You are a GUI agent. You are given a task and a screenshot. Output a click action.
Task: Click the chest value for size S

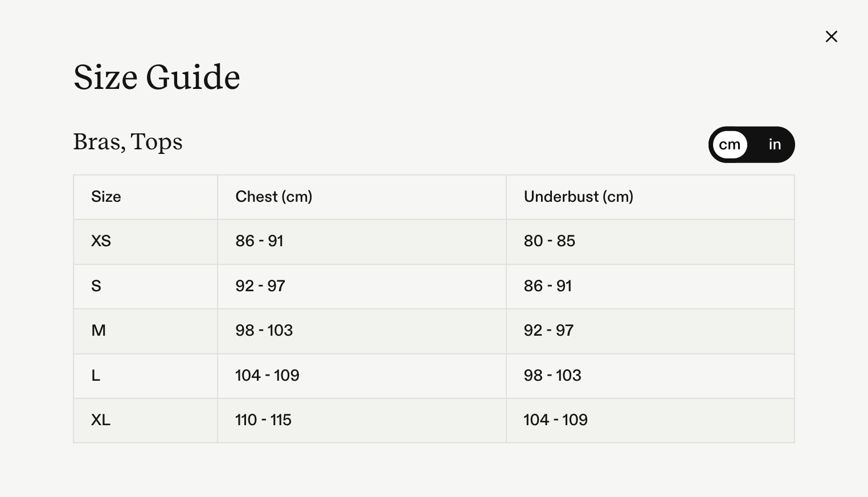click(260, 286)
